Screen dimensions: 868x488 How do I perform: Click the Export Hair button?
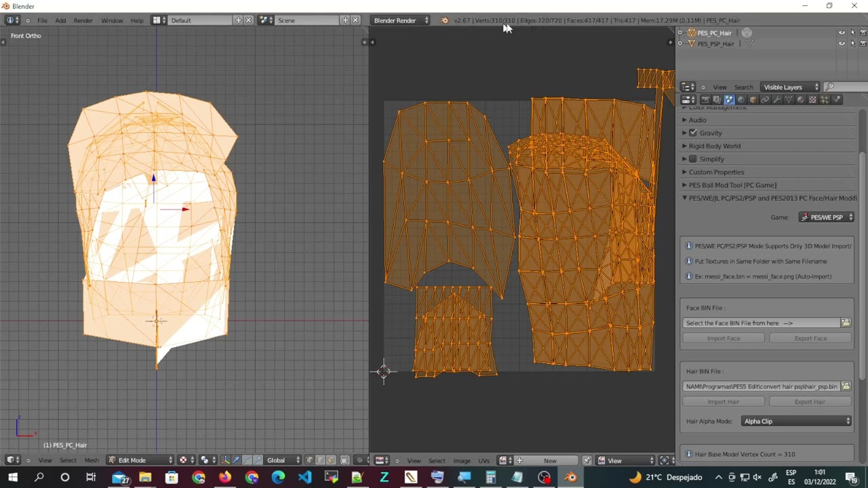click(x=810, y=402)
